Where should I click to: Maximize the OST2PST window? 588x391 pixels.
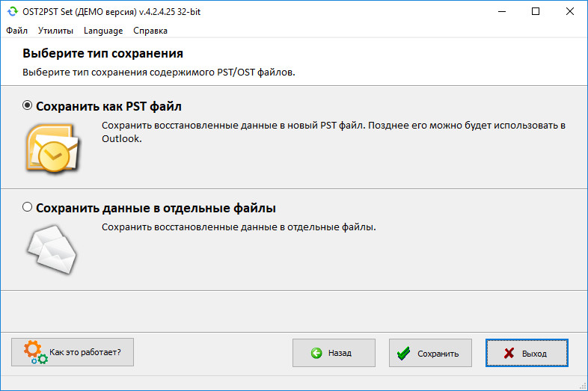click(536, 12)
